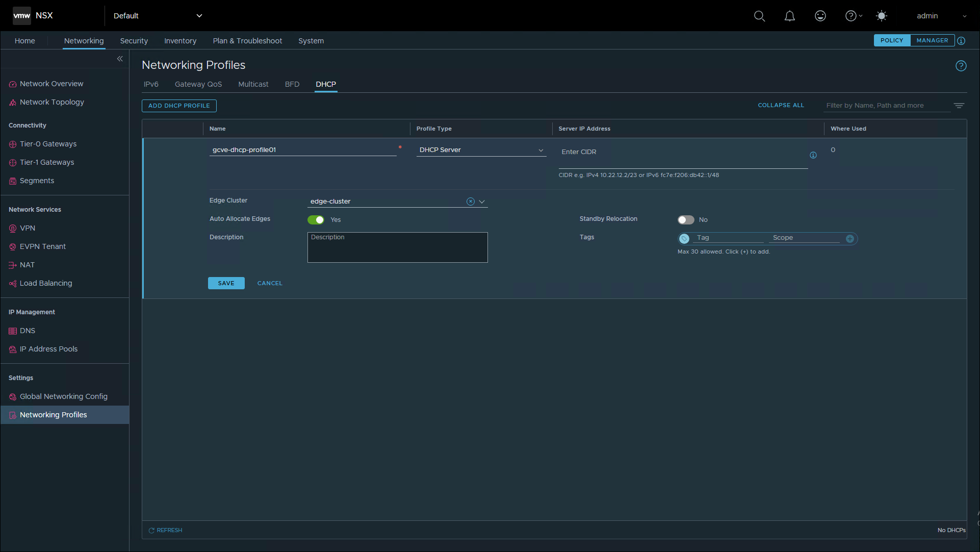Open the System menu

pyautogui.click(x=311, y=41)
